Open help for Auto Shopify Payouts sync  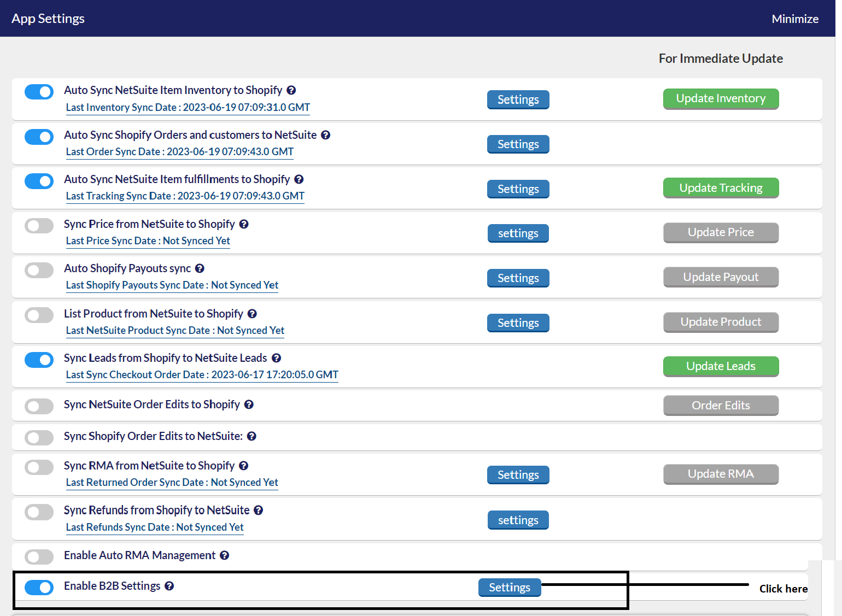tap(200, 268)
